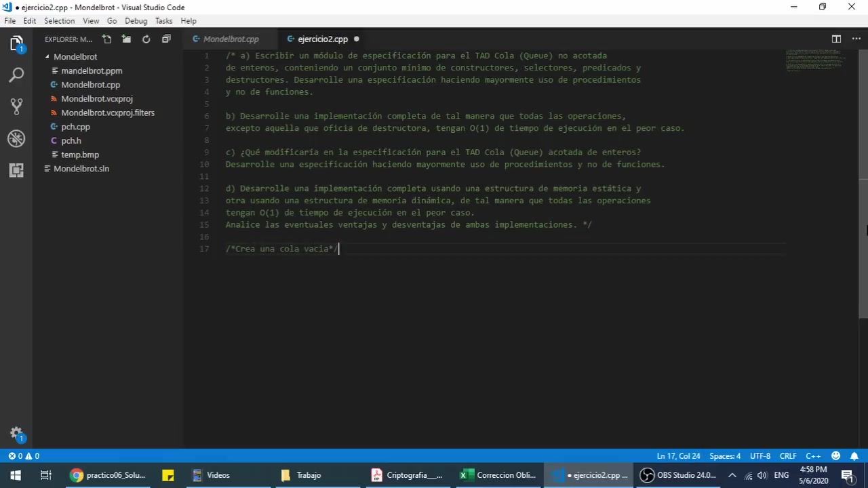Image resolution: width=868 pixels, height=488 pixels.
Task: Click the code minimap preview
Action: (x=815, y=60)
